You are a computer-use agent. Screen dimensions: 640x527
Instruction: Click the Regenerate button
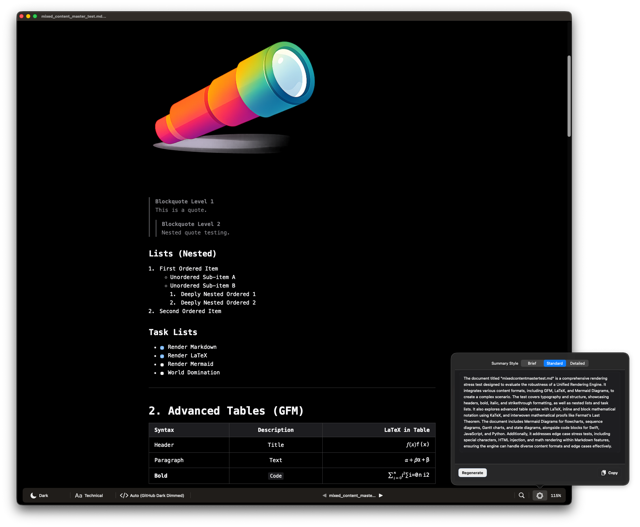[x=472, y=473]
